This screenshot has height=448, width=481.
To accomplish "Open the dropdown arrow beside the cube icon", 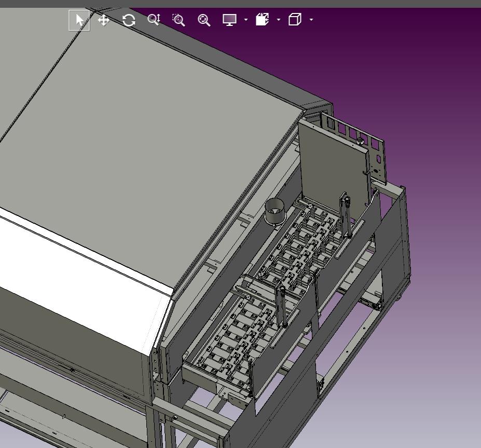I will tap(311, 20).
